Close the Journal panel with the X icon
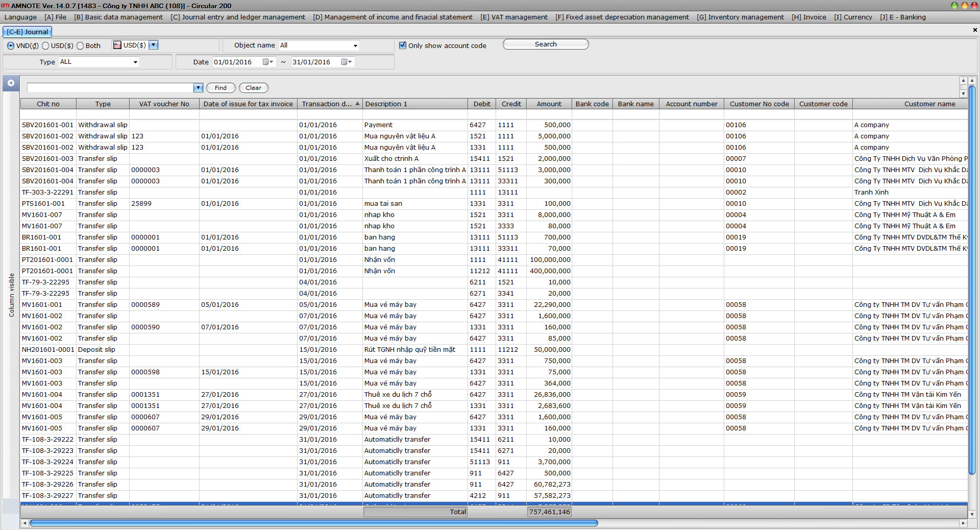 (975, 30)
